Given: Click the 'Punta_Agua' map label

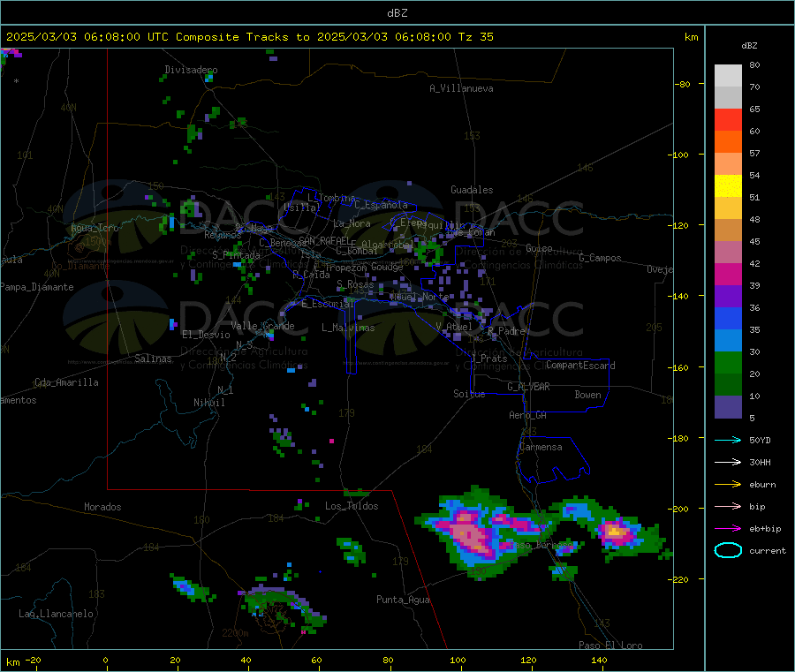Looking at the screenshot, I should (403, 600).
